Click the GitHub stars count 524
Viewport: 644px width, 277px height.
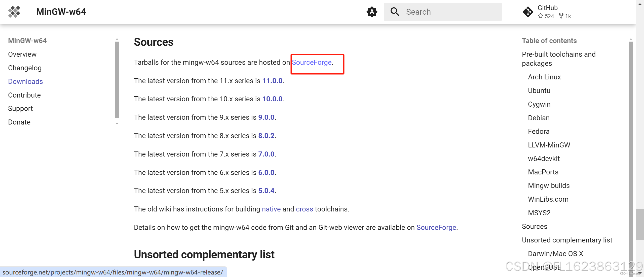pyautogui.click(x=546, y=16)
